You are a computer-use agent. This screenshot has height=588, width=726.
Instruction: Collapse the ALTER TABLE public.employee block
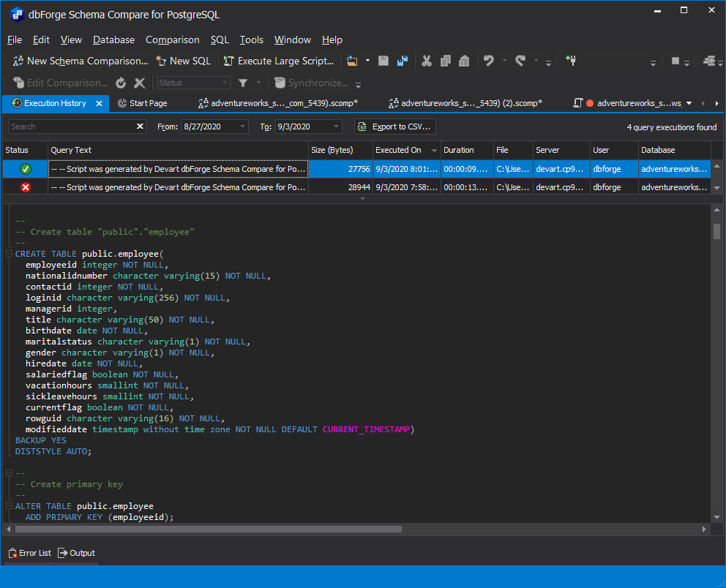pyautogui.click(x=9, y=506)
